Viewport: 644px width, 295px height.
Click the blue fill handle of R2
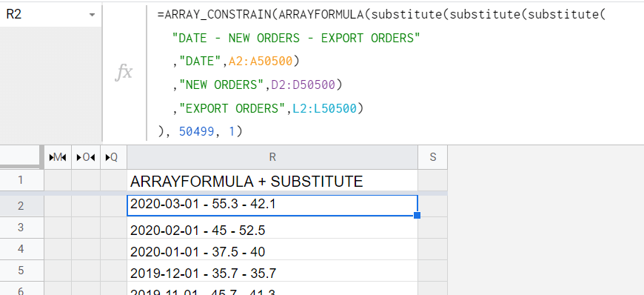click(417, 215)
